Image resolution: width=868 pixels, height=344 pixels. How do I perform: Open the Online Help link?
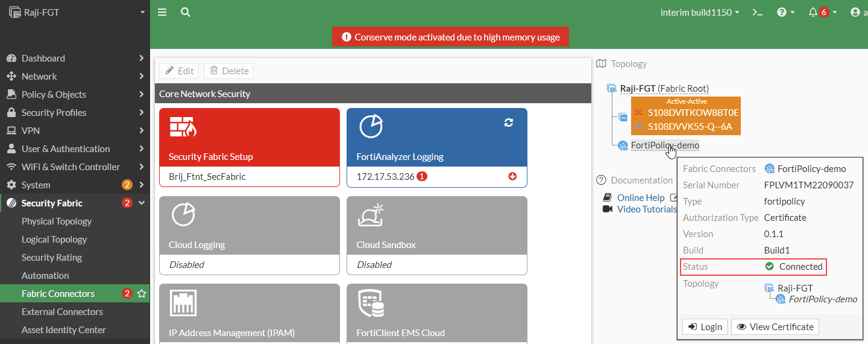[641, 197]
